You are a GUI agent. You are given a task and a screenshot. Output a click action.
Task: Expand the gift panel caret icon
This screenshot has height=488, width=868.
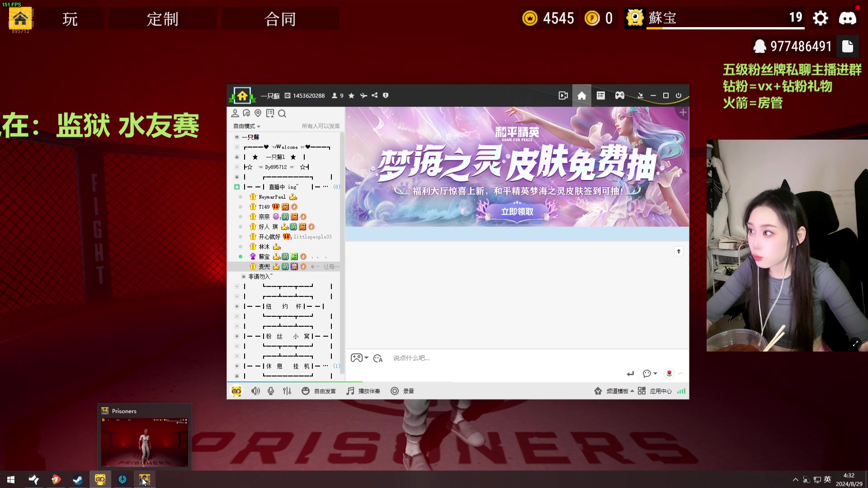click(x=680, y=374)
